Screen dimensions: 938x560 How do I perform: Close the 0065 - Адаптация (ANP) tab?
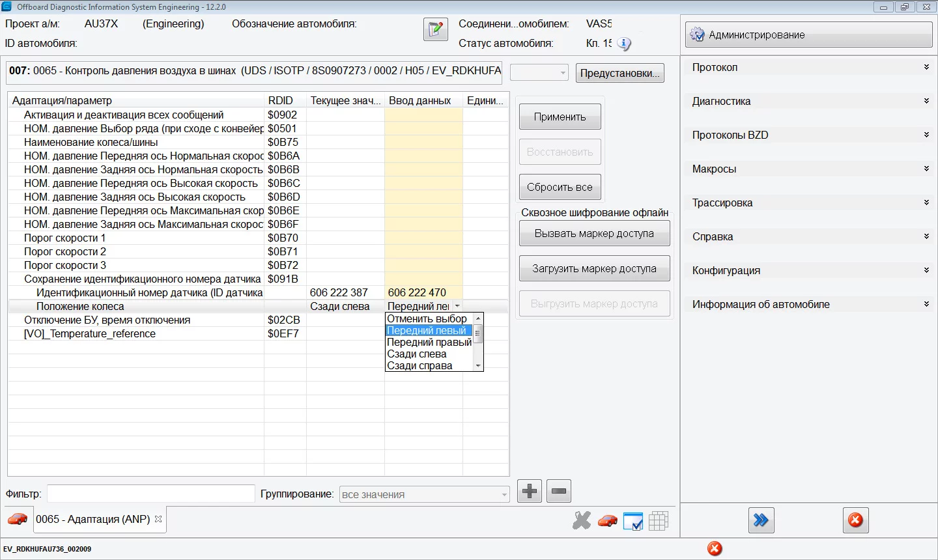point(158,519)
